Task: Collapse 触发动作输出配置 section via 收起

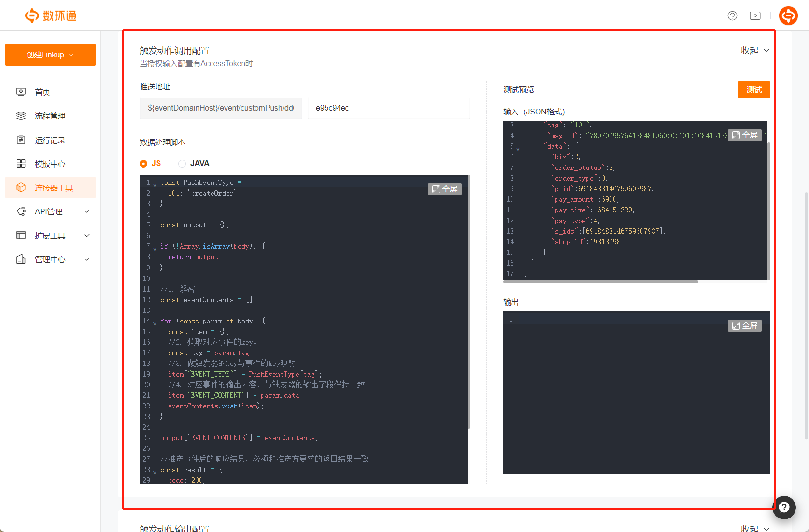Action: point(755,528)
